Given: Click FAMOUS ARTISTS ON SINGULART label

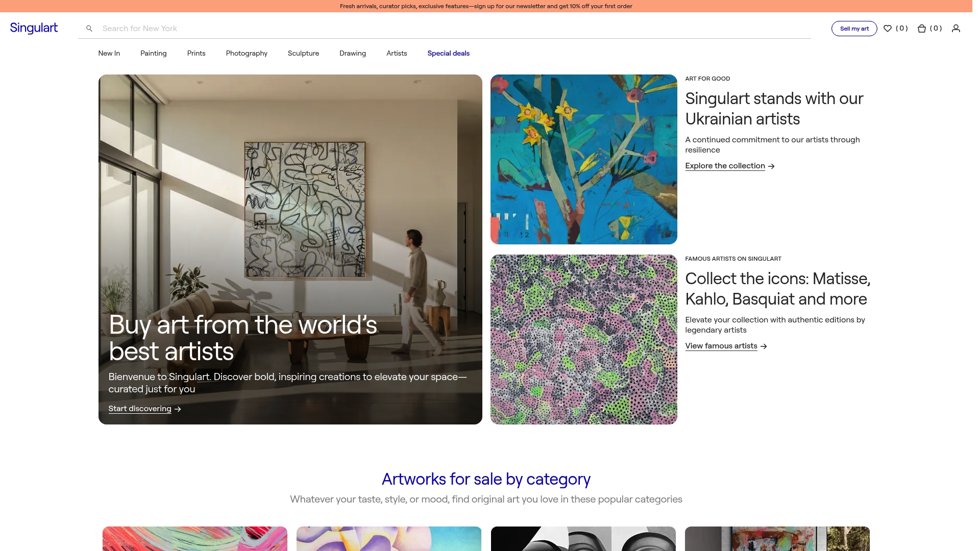Looking at the screenshot, I should point(733,259).
